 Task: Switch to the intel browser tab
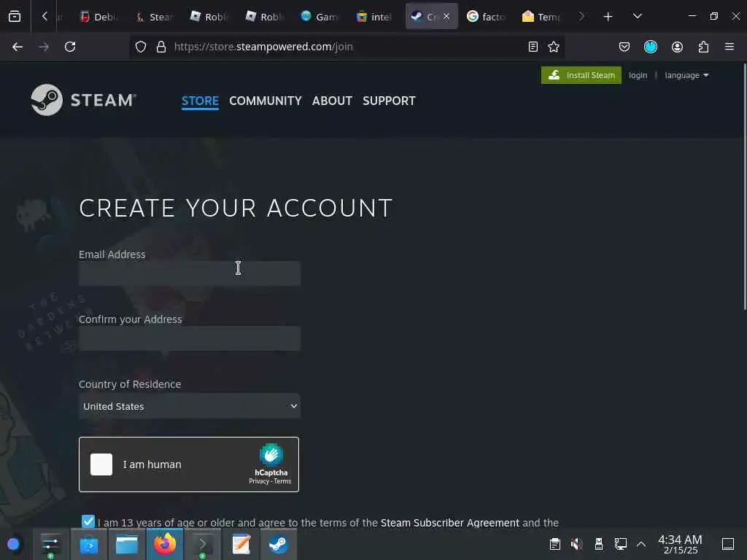tap(375, 17)
